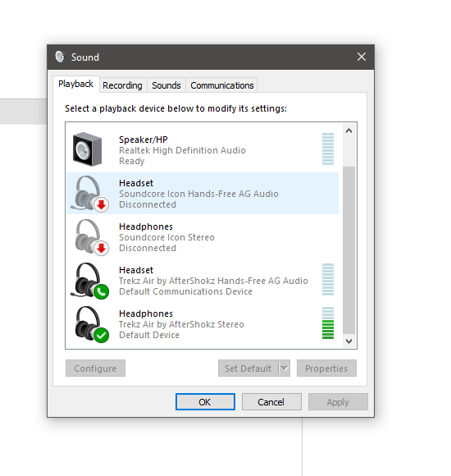The width and height of the screenshot is (451, 476).
Task: Click the Cancel button
Action: coord(271,401)
